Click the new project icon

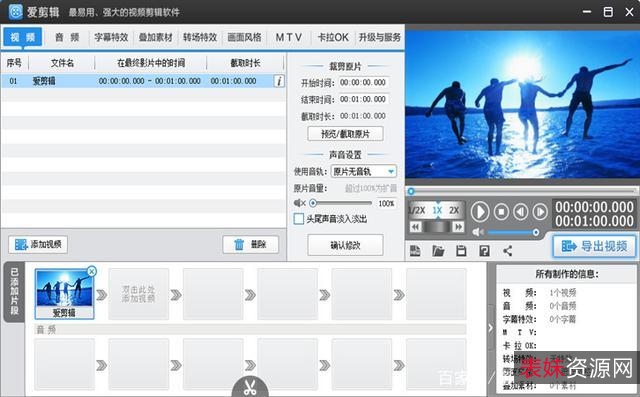[x=415, y=251]
